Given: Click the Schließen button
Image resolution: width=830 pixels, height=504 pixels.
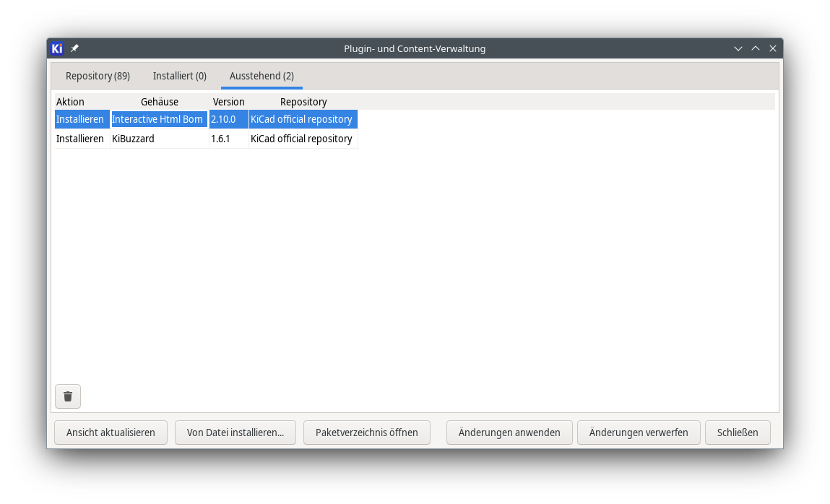Looking at the screenshot, I should tap(738, 433).
